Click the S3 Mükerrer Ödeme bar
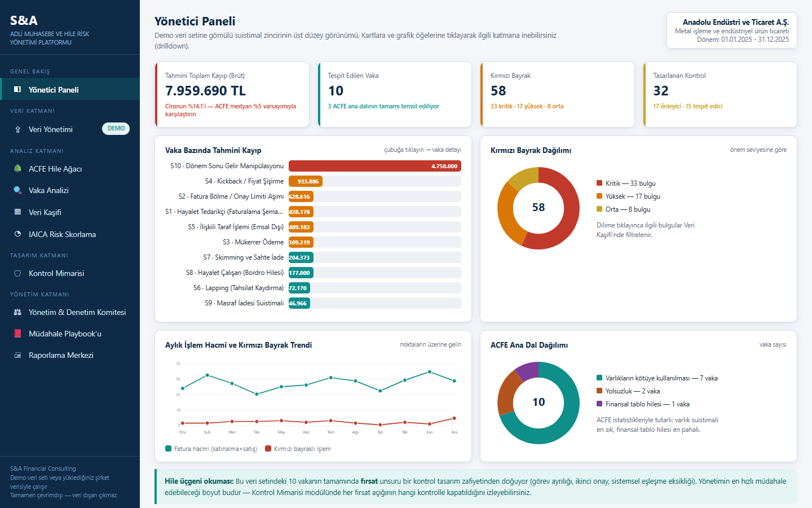 pyautogui.click(x=301, y=242)
